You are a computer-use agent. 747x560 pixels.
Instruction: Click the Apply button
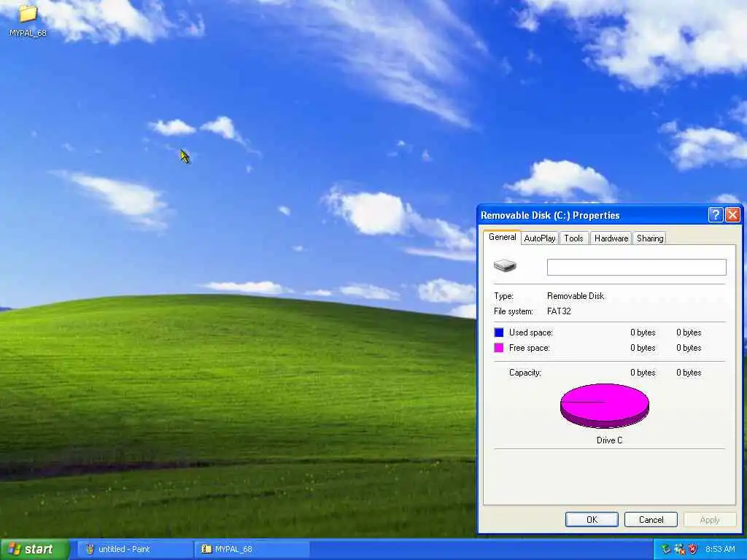pyautogui.click(x=710, y=519)
